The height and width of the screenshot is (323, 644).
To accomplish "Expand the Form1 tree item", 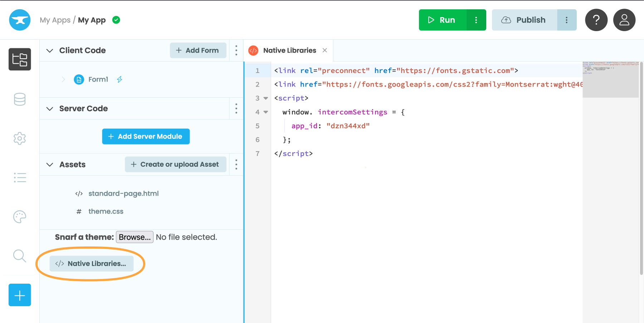I will coord(64,79).
